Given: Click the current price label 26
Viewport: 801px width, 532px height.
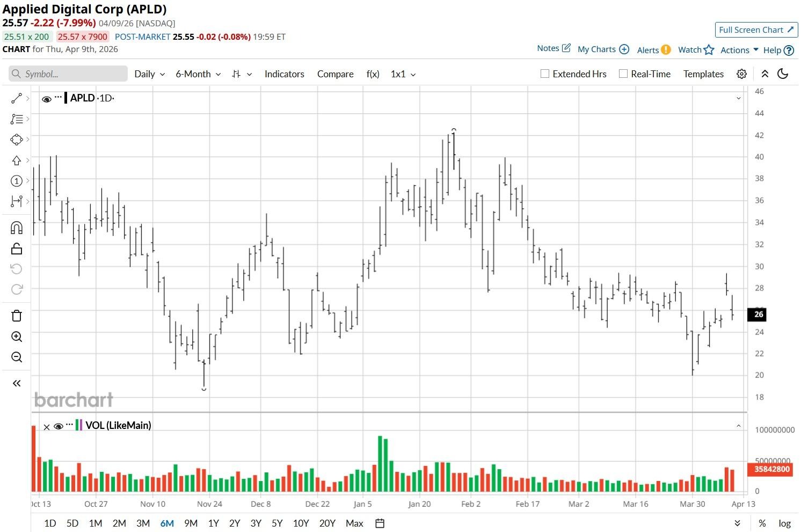Looking at the screenshot, I should 757,315.
